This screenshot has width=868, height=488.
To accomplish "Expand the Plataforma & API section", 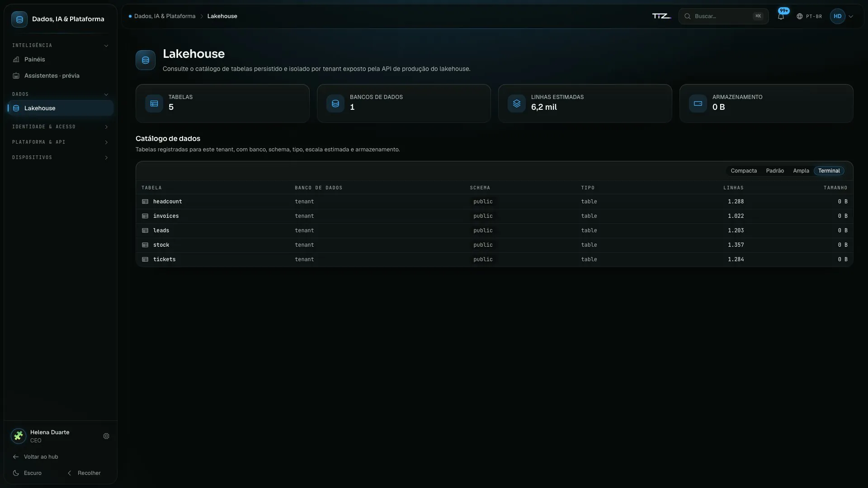I will coord(61,142).
